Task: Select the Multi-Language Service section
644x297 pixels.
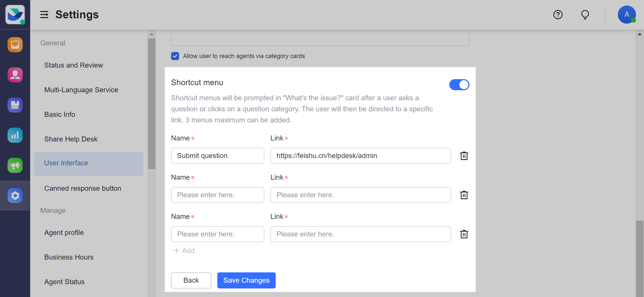Action: pyautogui.click(x=81, y=90)
